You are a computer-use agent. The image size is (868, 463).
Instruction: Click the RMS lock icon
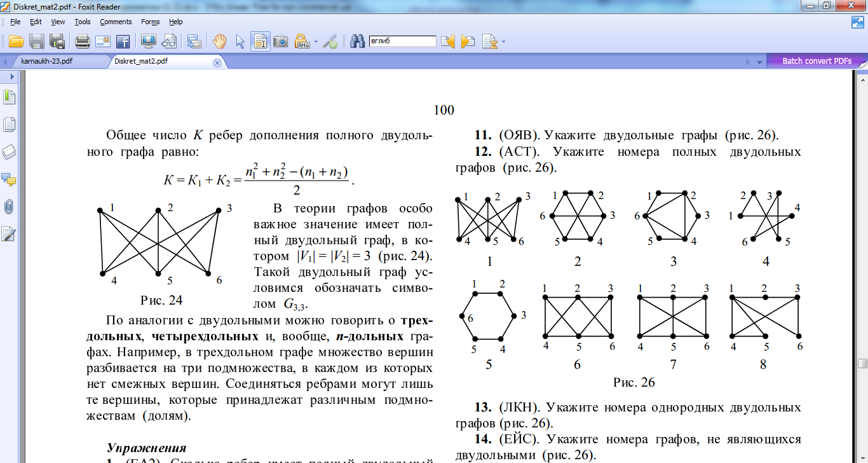point(302,41)
